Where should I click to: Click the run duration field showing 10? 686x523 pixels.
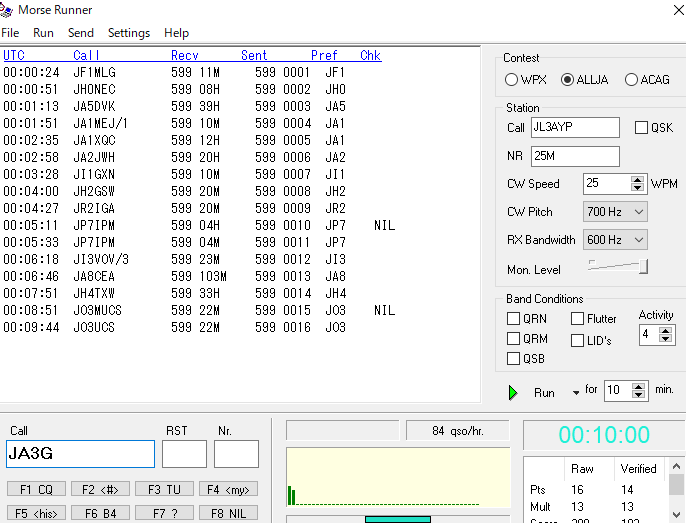(618, 390)
